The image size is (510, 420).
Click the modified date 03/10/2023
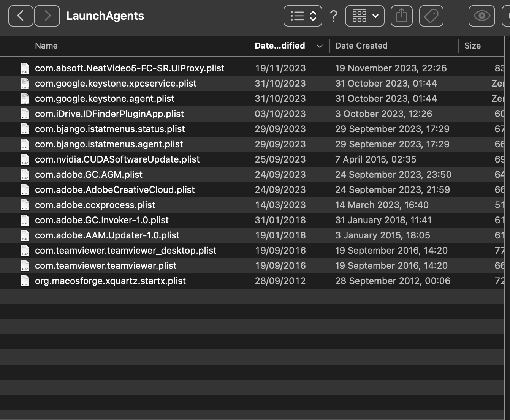pos(280,114)
